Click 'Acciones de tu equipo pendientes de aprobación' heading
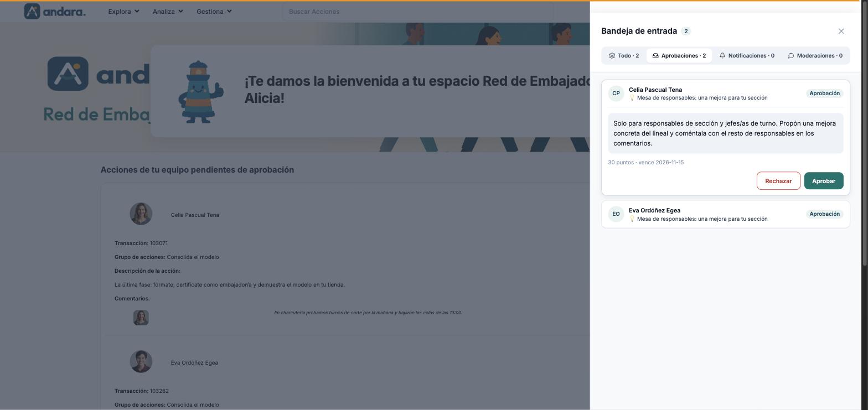The height and width of the screenshot is (410, 868). 197,170
